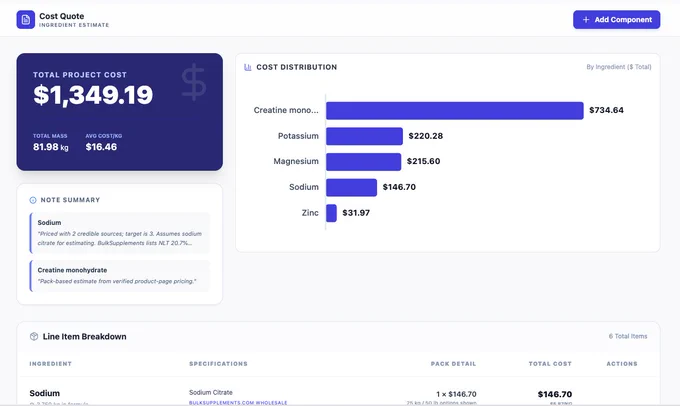Click the Cost Quote title text
680x406 pixels.
62,16
